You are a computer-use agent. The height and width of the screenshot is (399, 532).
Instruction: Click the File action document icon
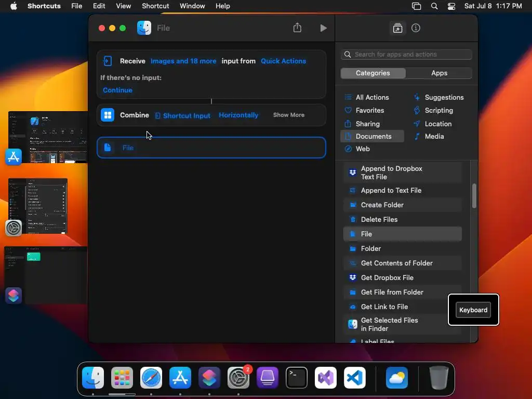point(108,148)
